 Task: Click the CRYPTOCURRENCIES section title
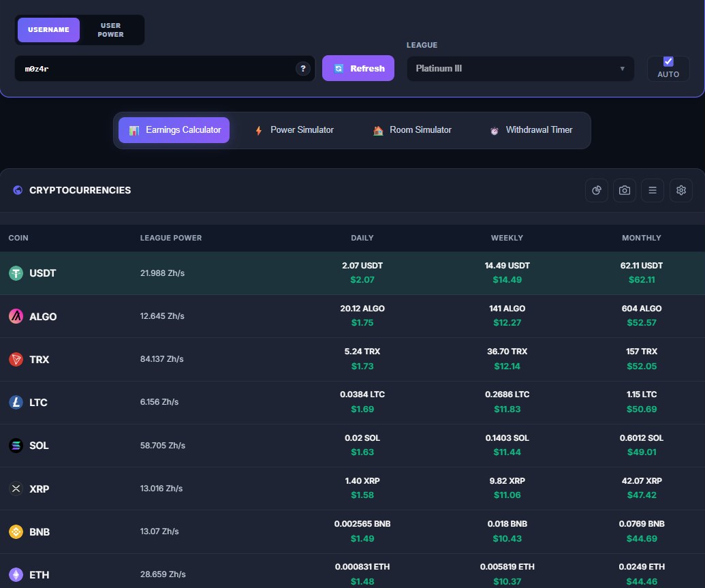click(80, 190)
